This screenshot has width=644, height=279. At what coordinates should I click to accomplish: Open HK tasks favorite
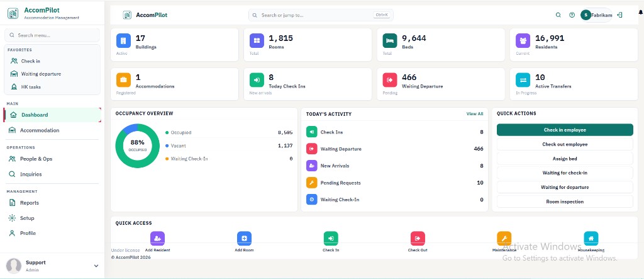click(53, 87)
